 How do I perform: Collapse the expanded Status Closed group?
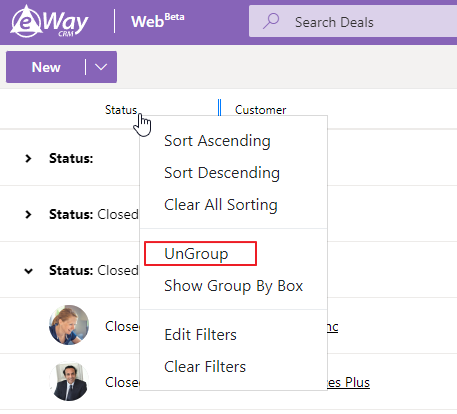click(28, 271)
